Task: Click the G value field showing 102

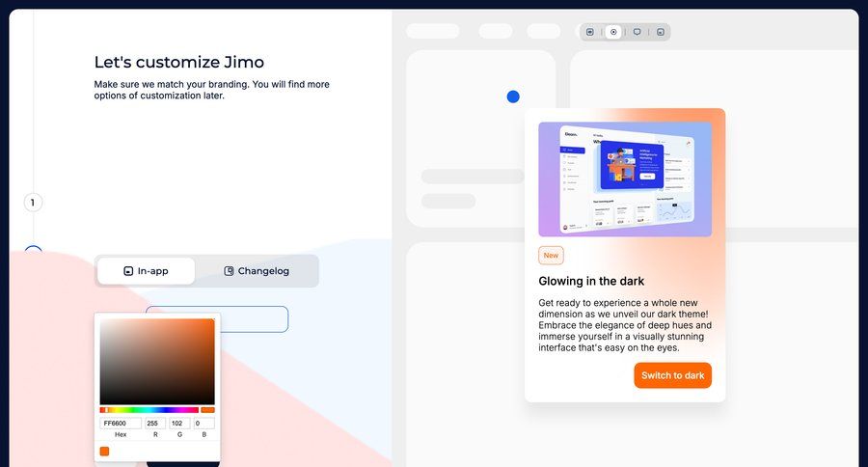Action: [x=179, y=424]
